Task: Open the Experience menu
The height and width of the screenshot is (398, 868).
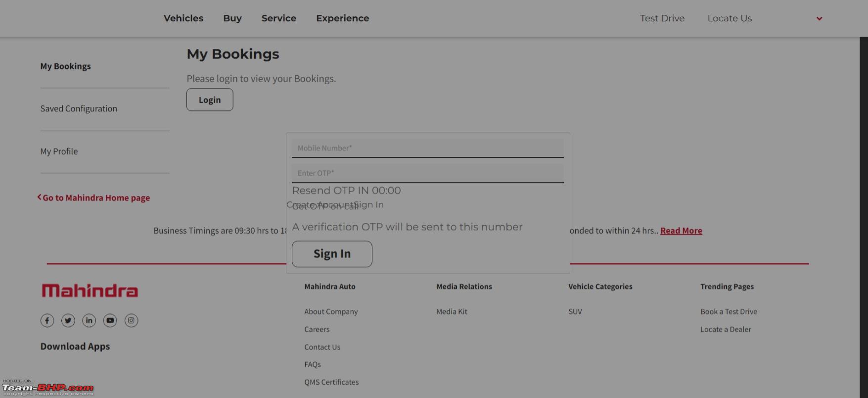Action: click(343, 18)
